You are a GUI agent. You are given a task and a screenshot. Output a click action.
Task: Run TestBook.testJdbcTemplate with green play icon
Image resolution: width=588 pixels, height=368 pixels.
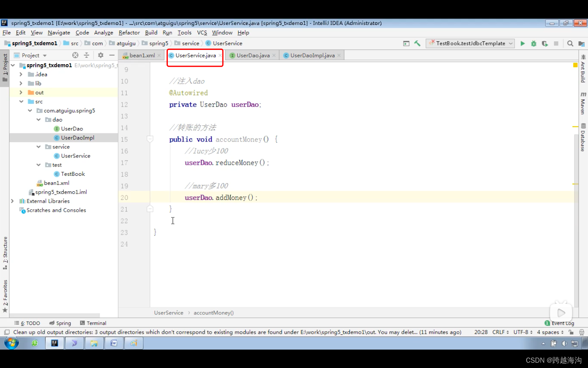click(x=522, y=43)
